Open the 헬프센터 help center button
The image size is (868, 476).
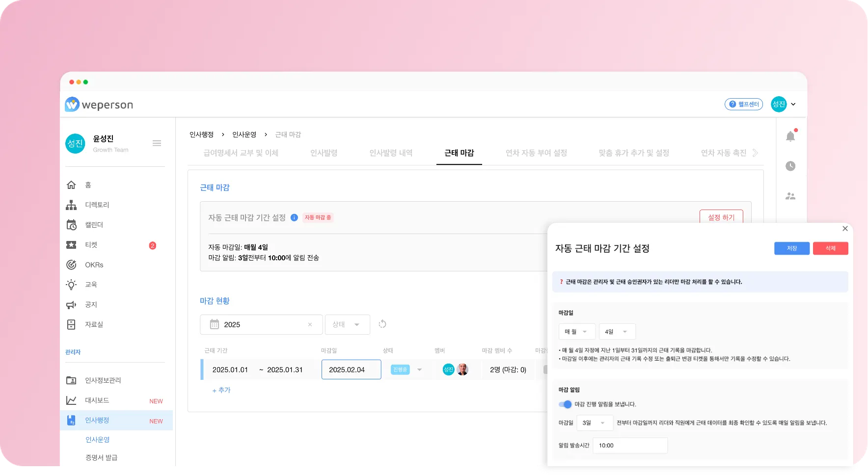744,104
